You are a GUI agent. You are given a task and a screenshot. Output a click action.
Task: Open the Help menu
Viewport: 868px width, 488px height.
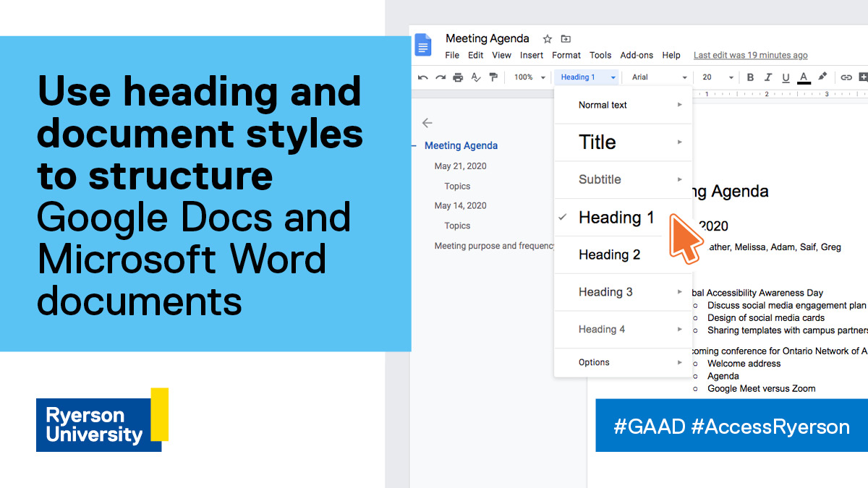point(671,55)
